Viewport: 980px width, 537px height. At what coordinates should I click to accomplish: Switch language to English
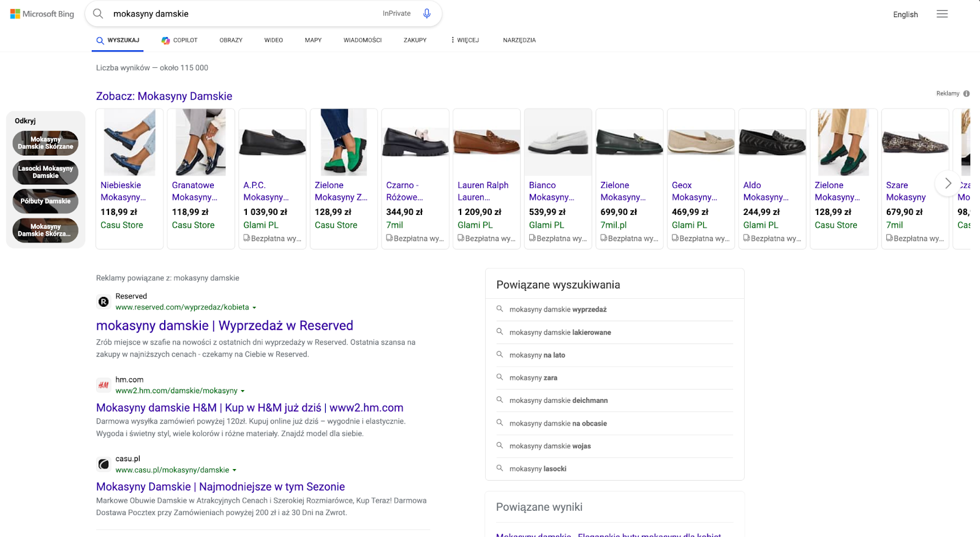(x=905, y=15)
